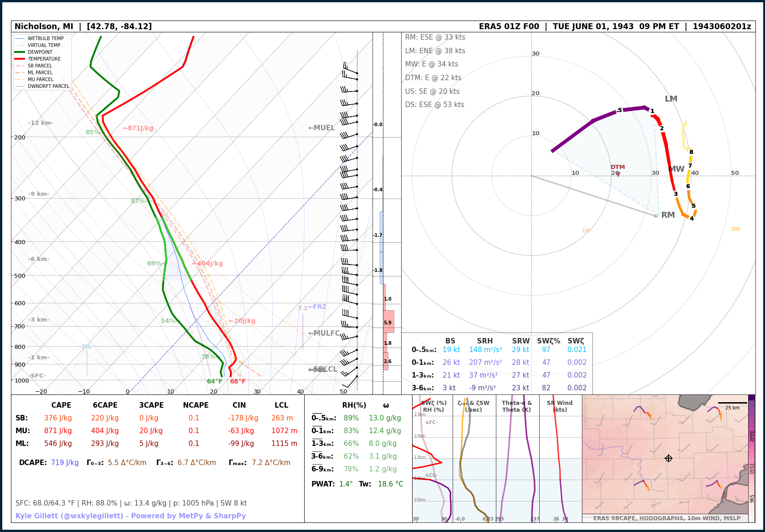Click the 68°F surface temperature label
The image size is (765, 532).
coord(238,382)
